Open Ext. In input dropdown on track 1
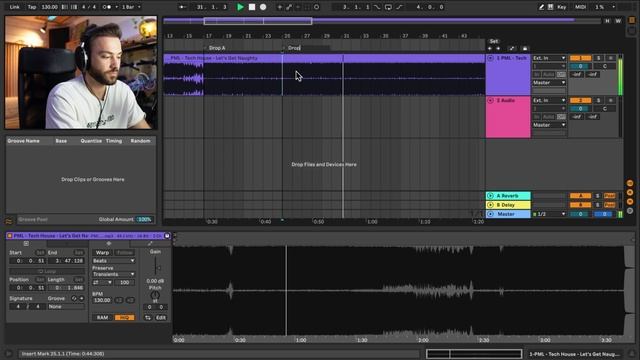 tap(549, 58)
